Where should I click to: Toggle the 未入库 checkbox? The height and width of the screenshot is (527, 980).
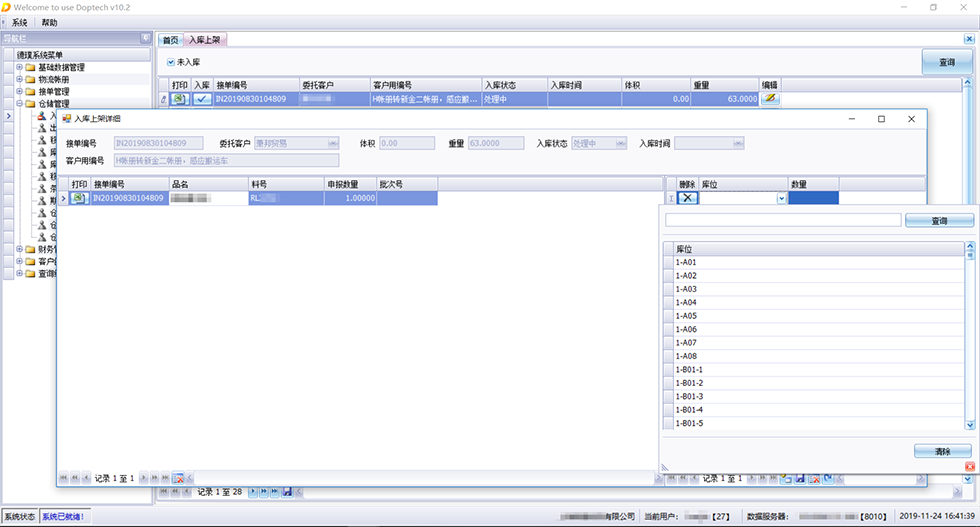pos(171,62)
